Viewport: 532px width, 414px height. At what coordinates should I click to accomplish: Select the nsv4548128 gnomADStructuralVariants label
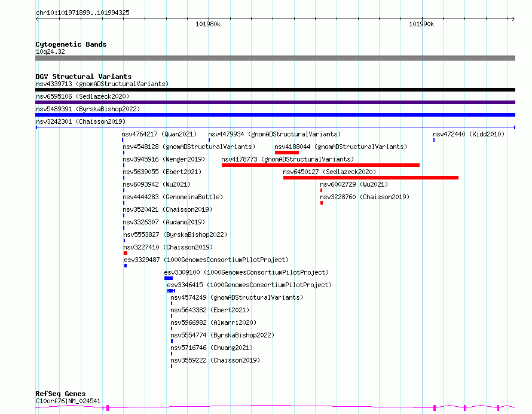coord(189,147)
